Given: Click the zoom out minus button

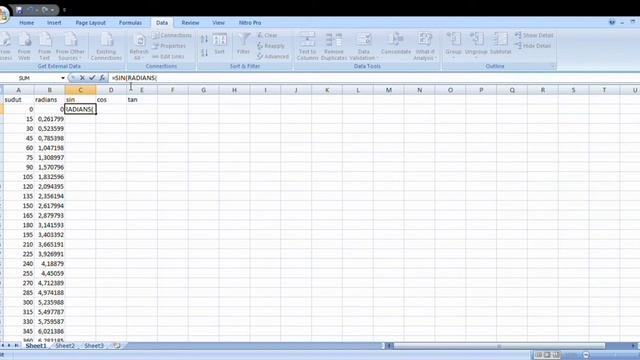Looking at the screenshot, I should click(587, 355).
